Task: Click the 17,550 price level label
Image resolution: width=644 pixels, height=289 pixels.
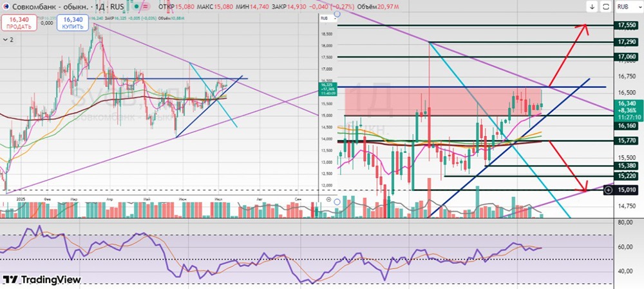Action: coord(627,26)
